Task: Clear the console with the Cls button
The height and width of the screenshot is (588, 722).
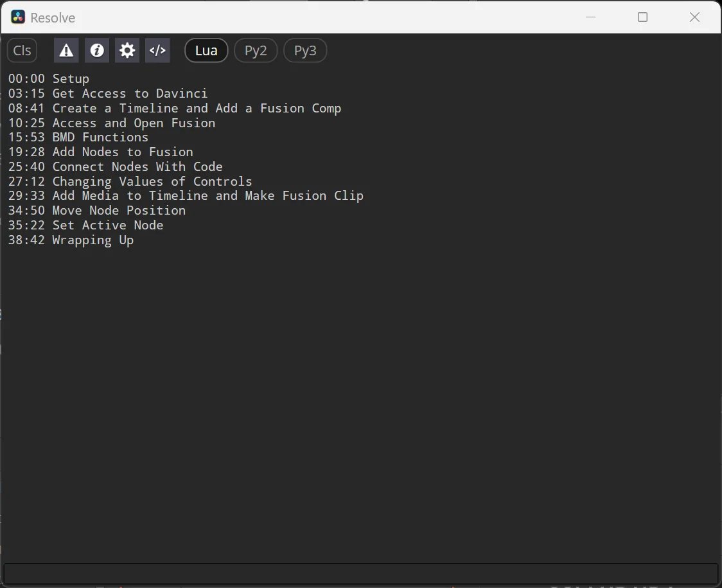Action: pyautogui.click(x=22, y=50)
